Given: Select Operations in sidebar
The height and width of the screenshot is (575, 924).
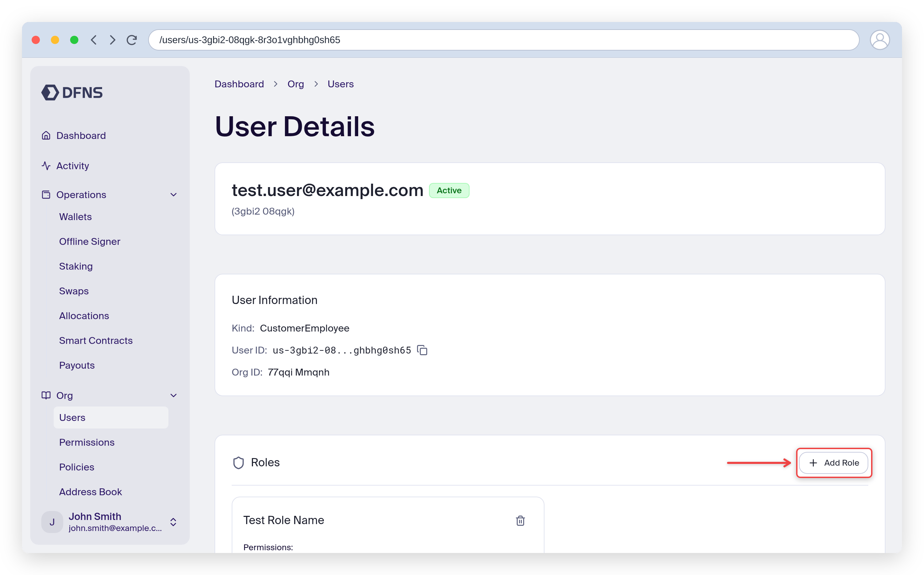Looking at the screenshot, I should tap(81, 195).
